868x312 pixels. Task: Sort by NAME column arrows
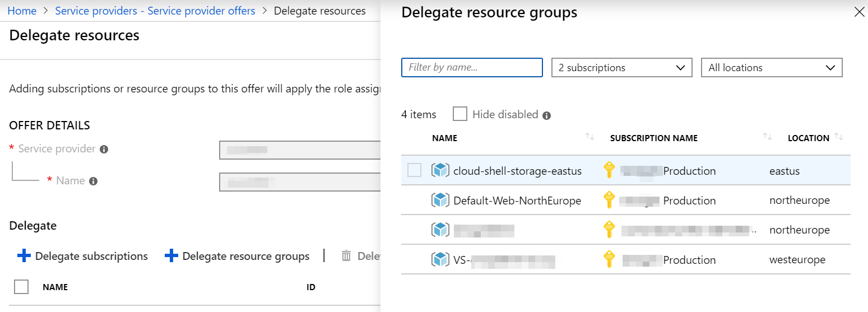click(590, 137)
